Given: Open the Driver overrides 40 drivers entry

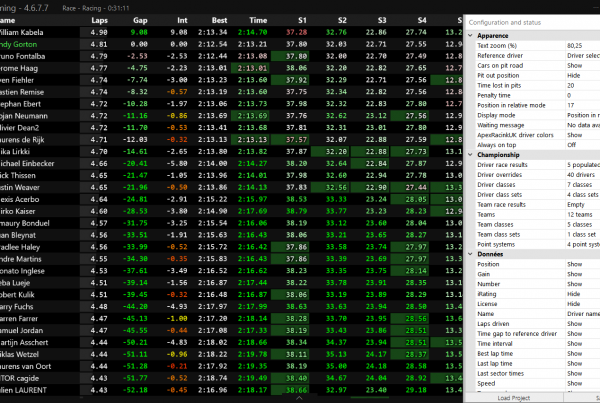Looking at the screenshot, I should pos(582,174).
